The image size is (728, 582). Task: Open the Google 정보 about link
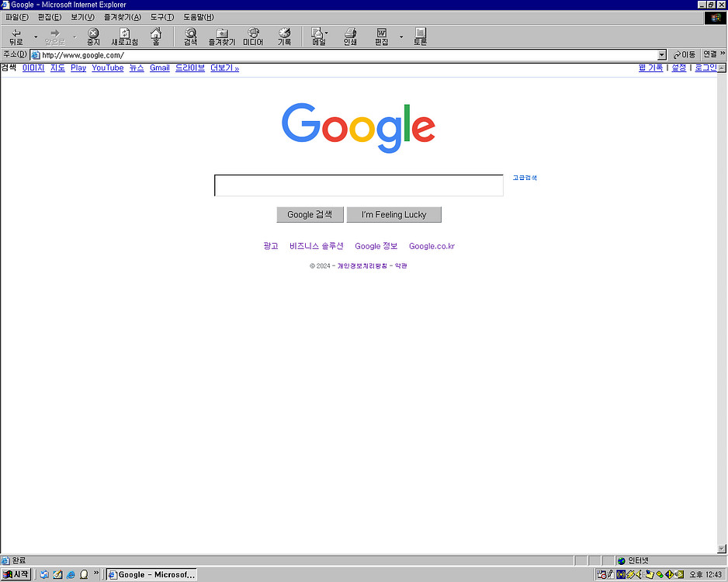(376, 246)
